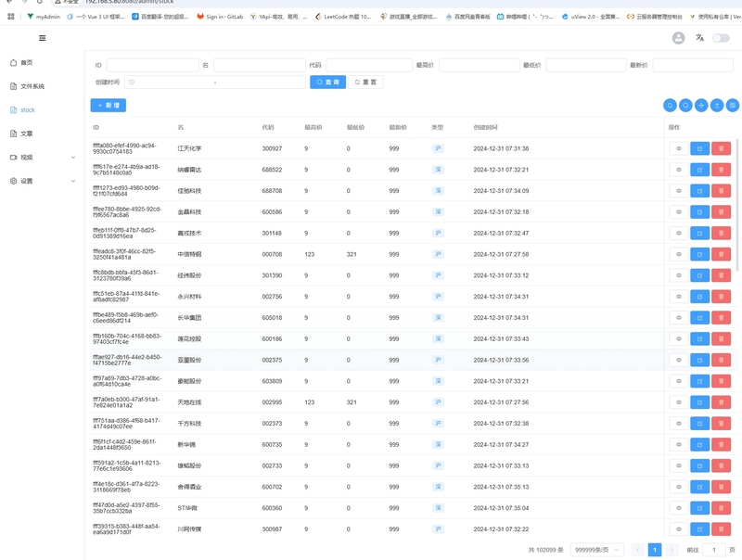
Task: Edit the 新华锦 row
Action: tap(700, 445)
